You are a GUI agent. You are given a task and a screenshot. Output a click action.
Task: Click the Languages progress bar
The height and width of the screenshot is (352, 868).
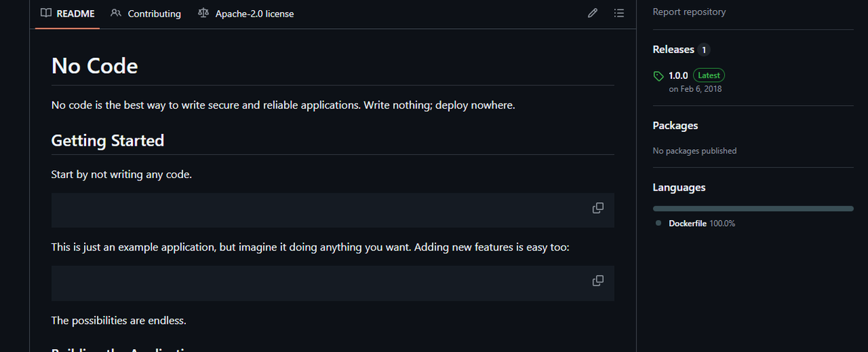coord(753,208)
